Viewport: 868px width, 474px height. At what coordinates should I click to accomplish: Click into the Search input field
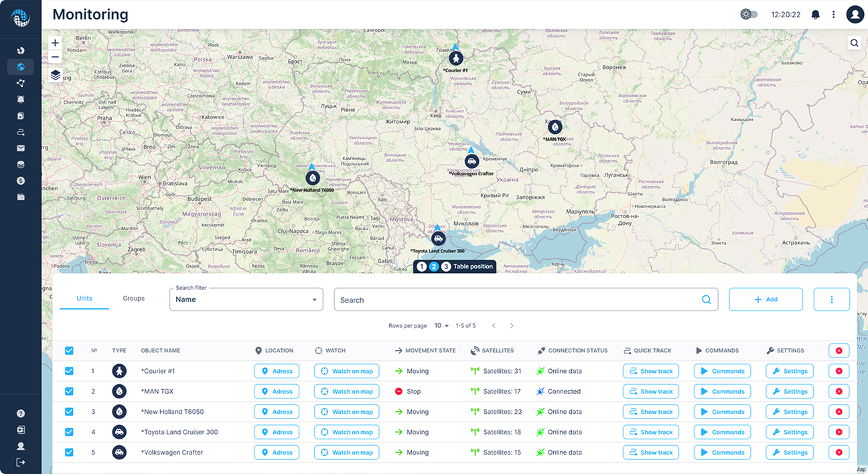[x=516, y=300]
